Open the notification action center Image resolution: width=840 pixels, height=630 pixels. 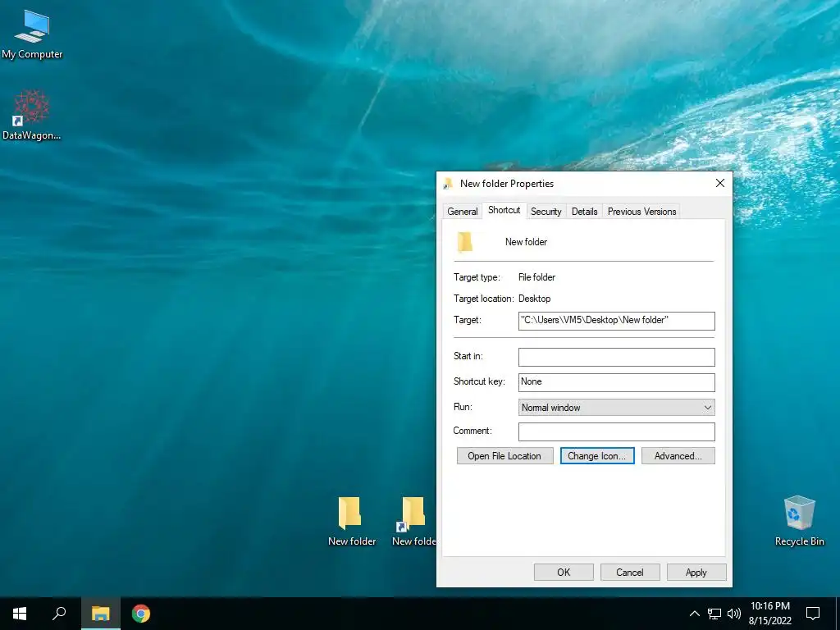coord(813,614)
